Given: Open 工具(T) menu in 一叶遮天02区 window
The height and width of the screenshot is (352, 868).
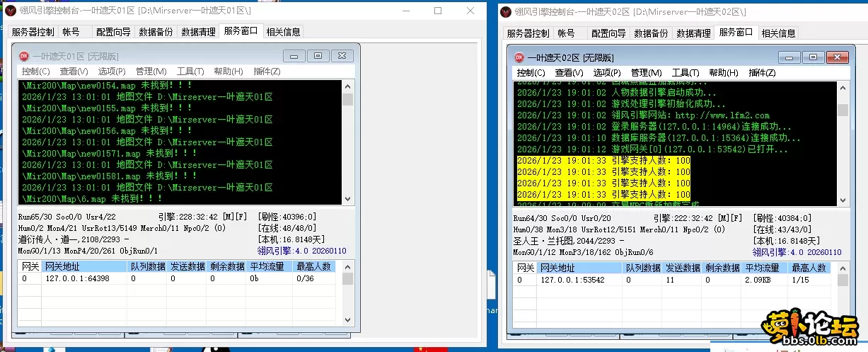Looking at the screenshot, I should (685, 73).
